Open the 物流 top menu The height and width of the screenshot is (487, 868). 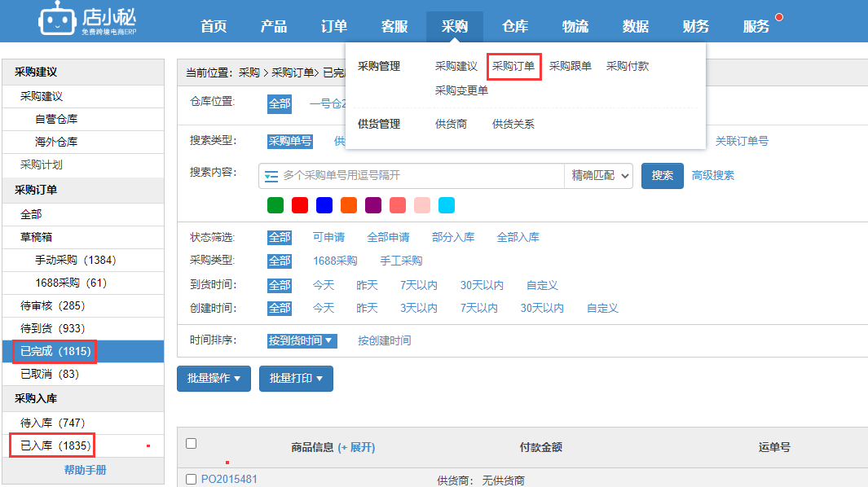pyautogui.click(x=575, y=26)
